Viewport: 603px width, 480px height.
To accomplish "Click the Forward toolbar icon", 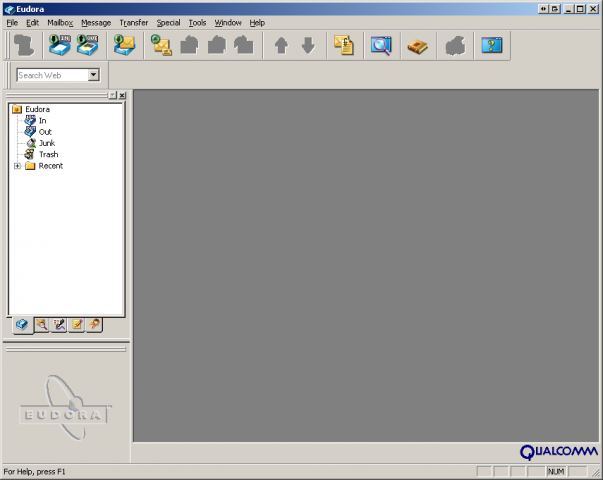I will [x=244, y=45].
